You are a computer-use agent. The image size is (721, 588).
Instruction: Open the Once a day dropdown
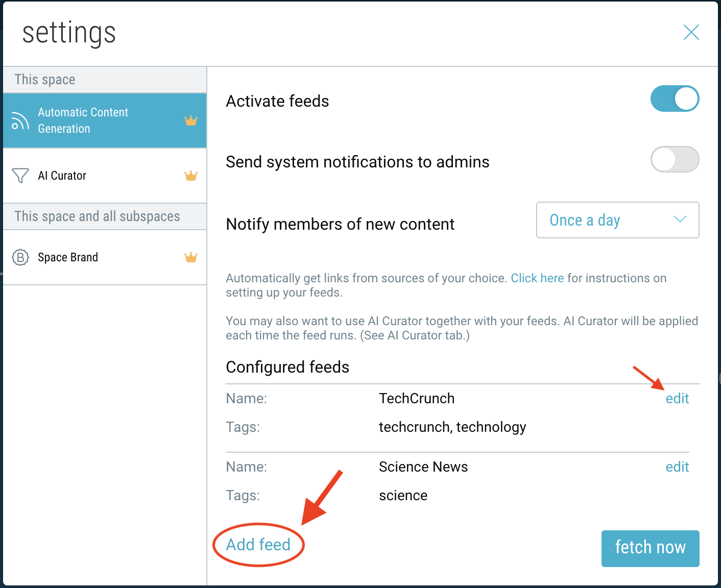[617, 220]
